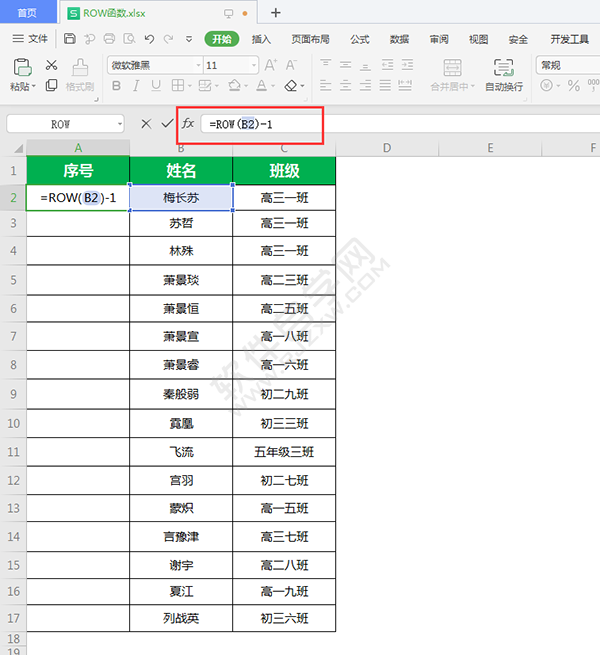Viewport: 600px width, 655px height.
Task: Select column D header
Action: point(387,147)
